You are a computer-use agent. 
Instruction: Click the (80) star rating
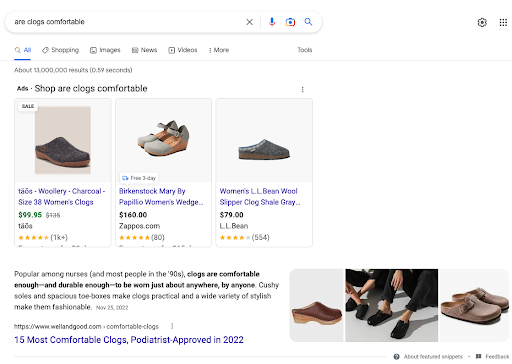[x=142, y=237]
